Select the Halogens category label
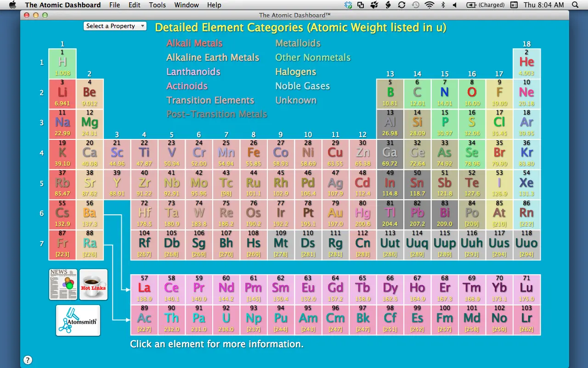 [x=296, y=72]
